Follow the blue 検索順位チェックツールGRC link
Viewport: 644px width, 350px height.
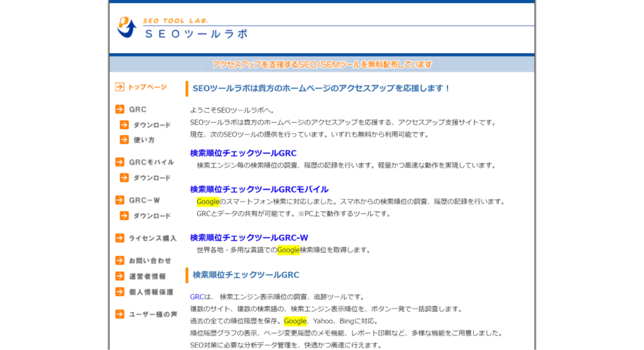243,153
